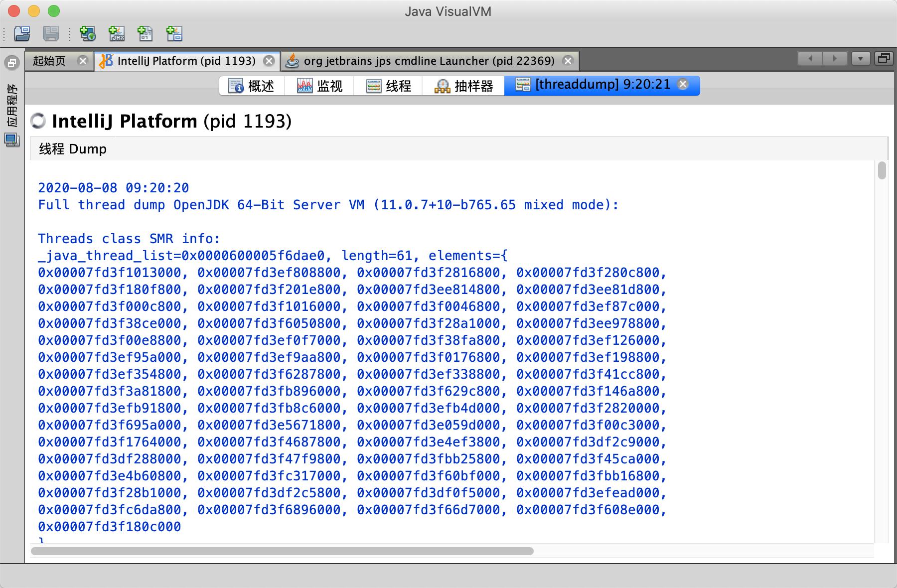Click the 'IntelliJ Platform (pid 1193)' page heading
The image size is (897, 588).
(x=172, y=121)
